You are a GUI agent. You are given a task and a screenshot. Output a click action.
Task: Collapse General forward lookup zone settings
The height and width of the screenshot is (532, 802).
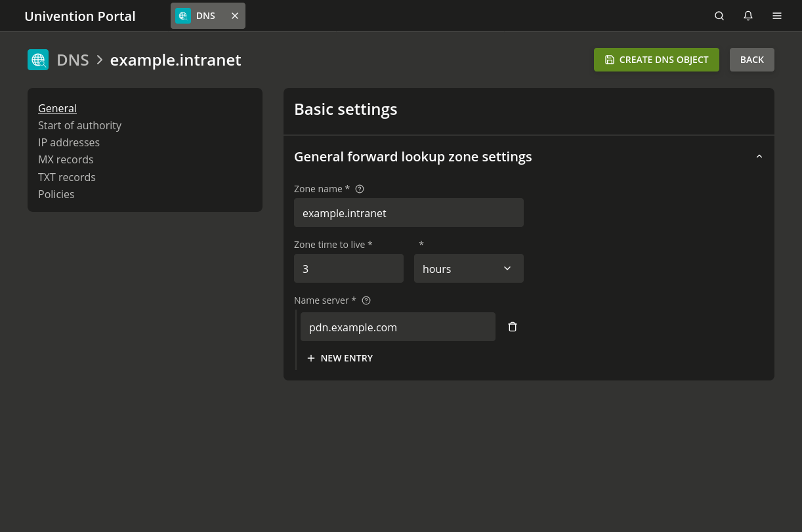[x=759, y=157]
